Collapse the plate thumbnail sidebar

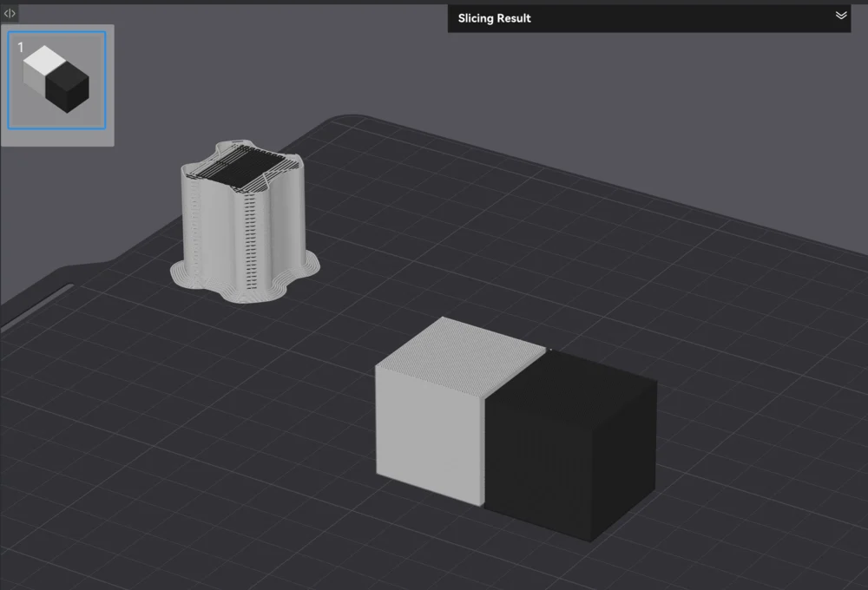pos(10,13)
